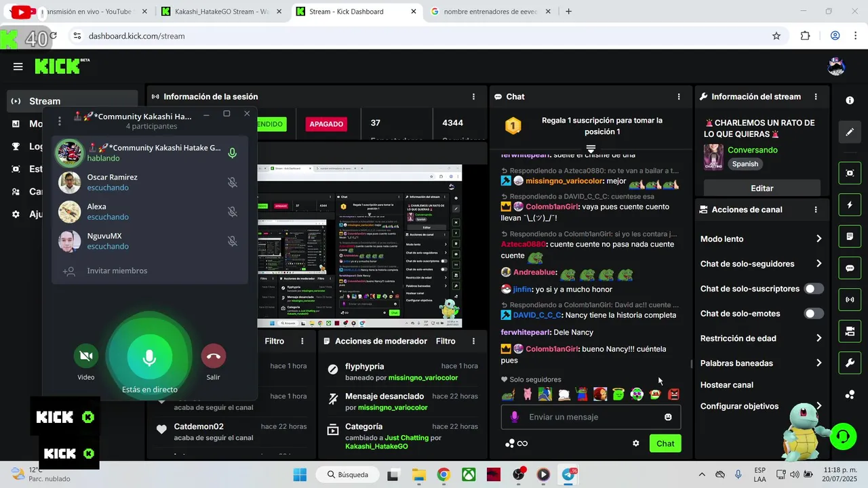Click in Enviar un mensaje field
The height and width of the screenshot is (488, 868).
[x=591, y=417]
